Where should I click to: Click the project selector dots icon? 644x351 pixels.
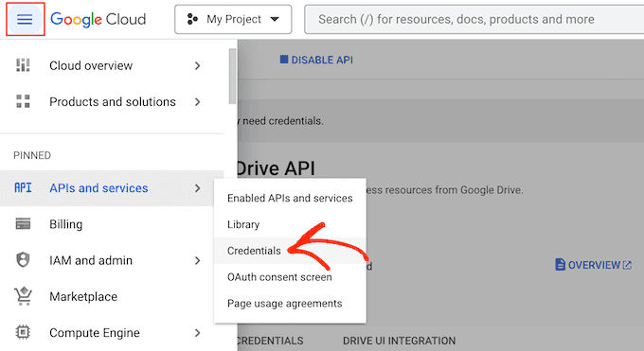click(192, 19)
